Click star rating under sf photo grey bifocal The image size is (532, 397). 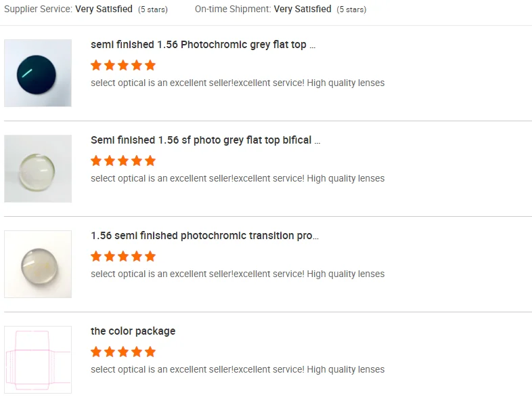point(123,161)
